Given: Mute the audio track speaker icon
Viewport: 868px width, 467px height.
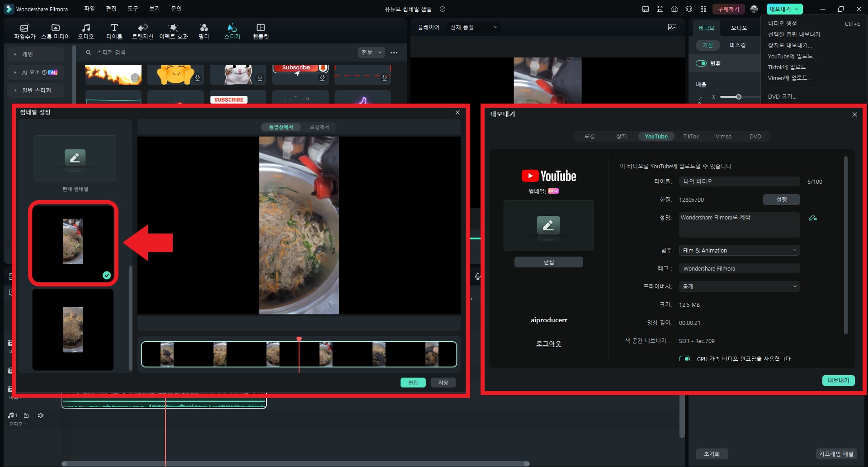Looking at the screenshot, I should (41, 415).
